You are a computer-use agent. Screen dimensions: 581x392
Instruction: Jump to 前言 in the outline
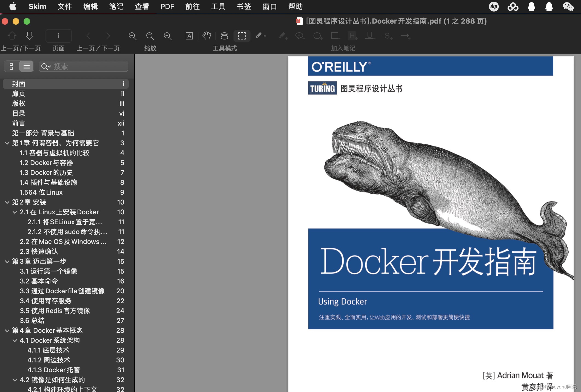pyautogui.click(x=66, y=123)
